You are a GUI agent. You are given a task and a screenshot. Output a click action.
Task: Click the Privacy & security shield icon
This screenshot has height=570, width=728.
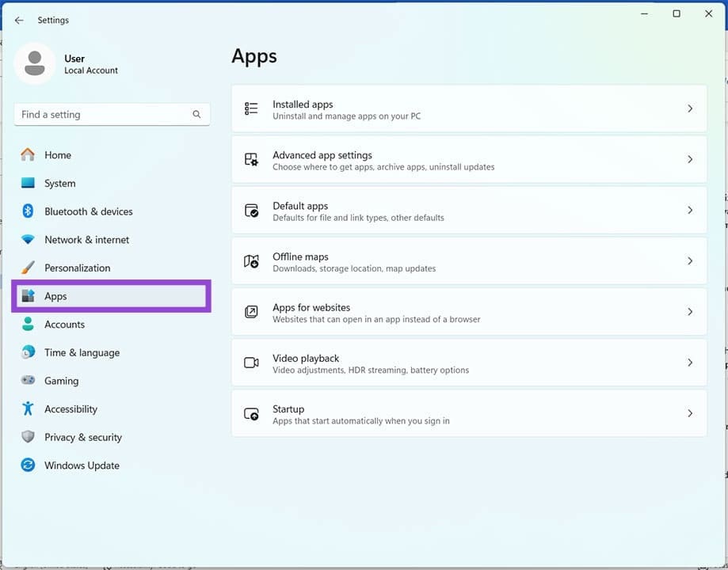[x=28, y=437]
